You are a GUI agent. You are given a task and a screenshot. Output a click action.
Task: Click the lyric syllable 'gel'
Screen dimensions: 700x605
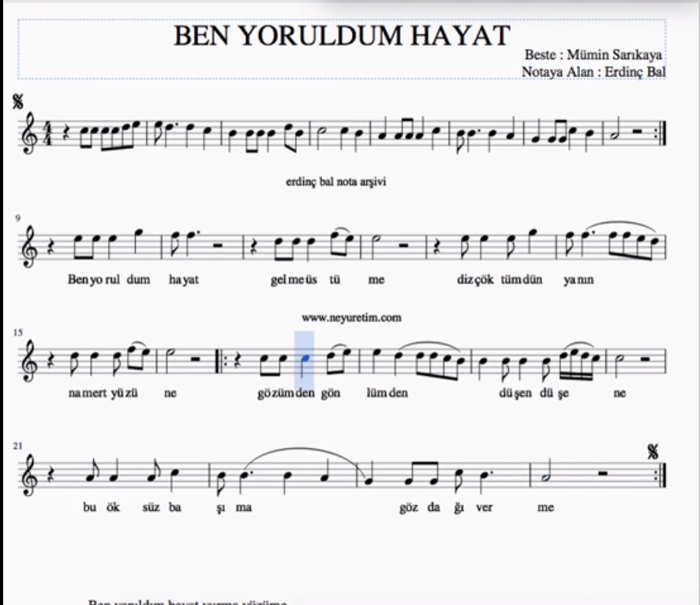point(278,280)
